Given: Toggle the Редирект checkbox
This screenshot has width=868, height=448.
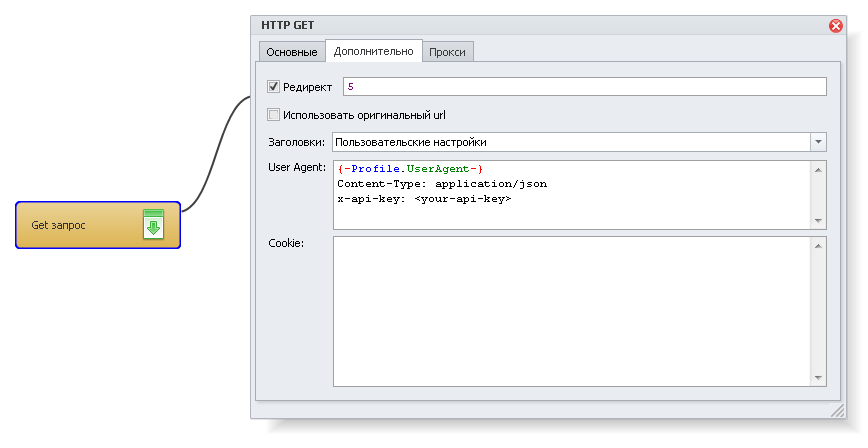Looking at the screenshot, I should pos(273,86).
